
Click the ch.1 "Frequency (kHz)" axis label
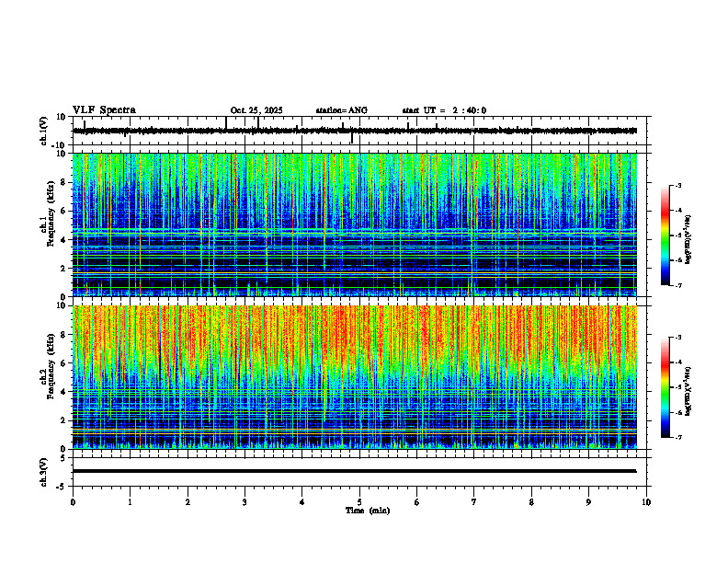[x=51, y=214]
